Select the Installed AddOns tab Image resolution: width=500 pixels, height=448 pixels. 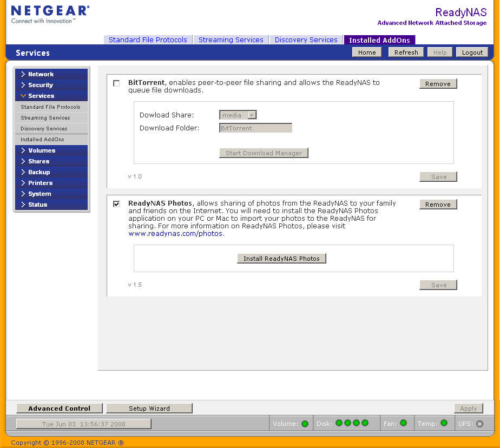pos(379,40)
